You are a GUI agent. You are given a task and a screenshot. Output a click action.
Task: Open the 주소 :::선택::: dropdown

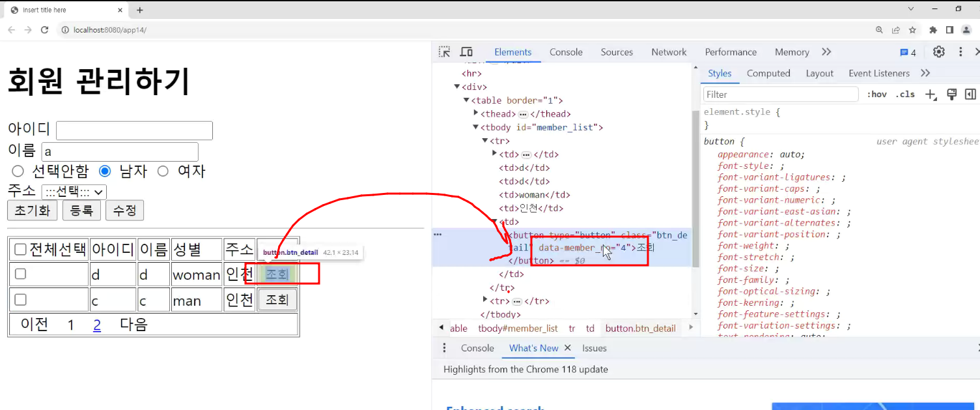[x=74, y=192]
